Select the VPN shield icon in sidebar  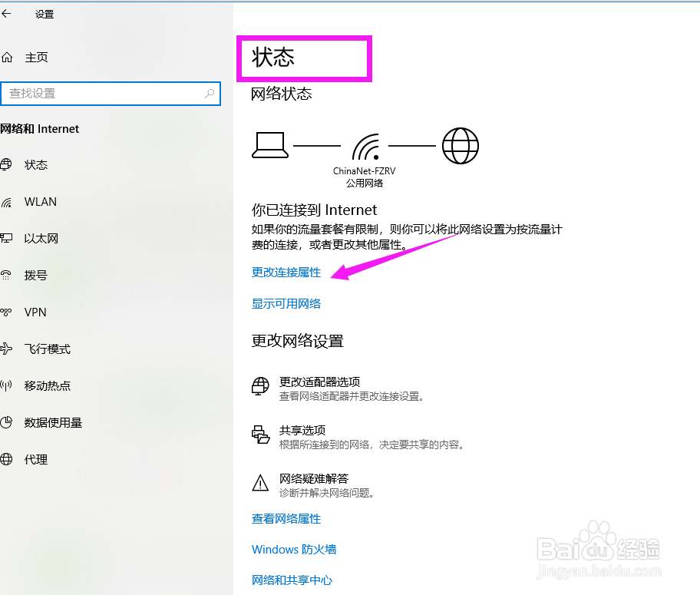[x=11, y=312]
